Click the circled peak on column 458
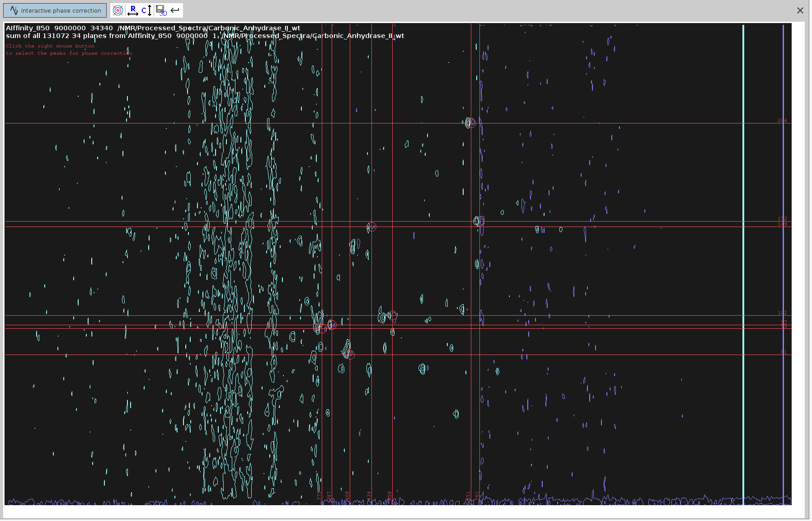This screenshot has width=812, height=521. [392, 316]
